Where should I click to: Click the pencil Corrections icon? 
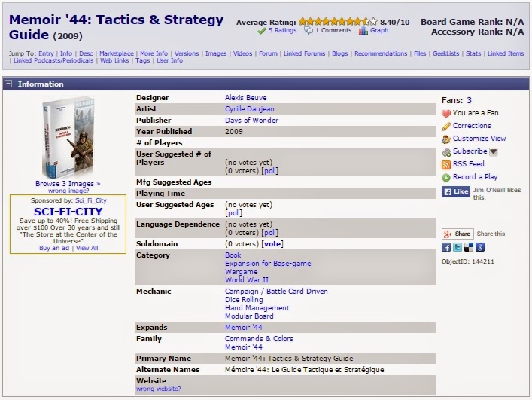[446, 127]
